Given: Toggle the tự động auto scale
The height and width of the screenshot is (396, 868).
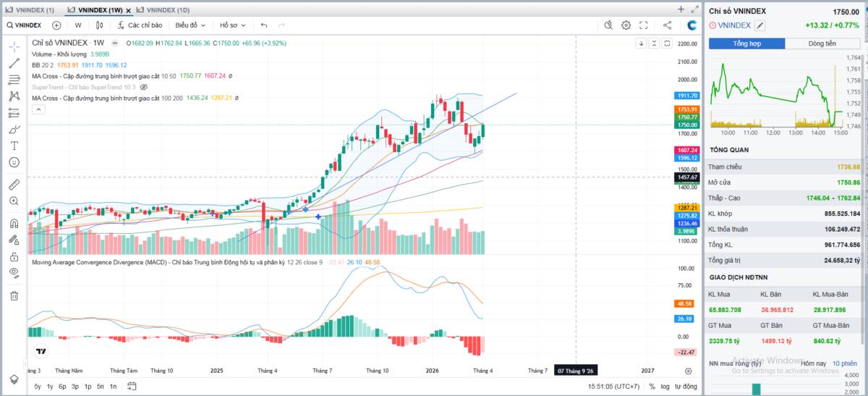Looking at the screenshot, I should [x=686, y=387].
